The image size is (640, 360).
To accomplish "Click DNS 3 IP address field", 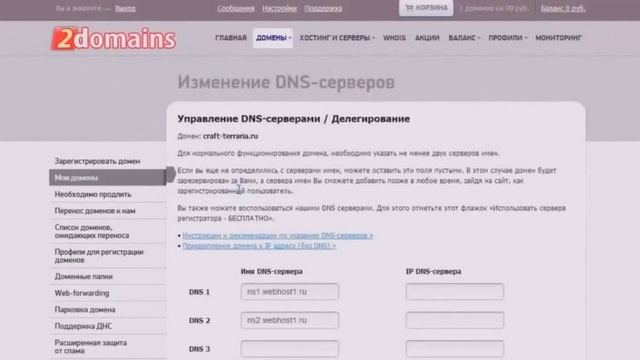I will (x=455, y=349).
